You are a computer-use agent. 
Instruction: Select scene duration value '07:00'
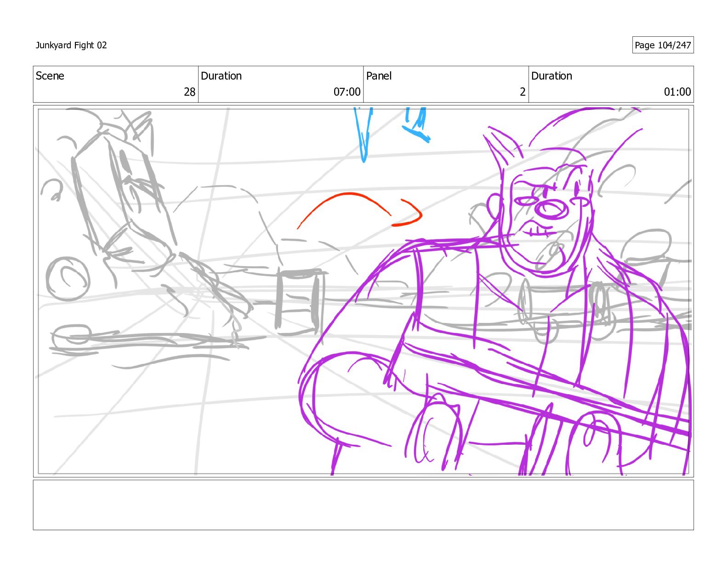click(347, 92)
